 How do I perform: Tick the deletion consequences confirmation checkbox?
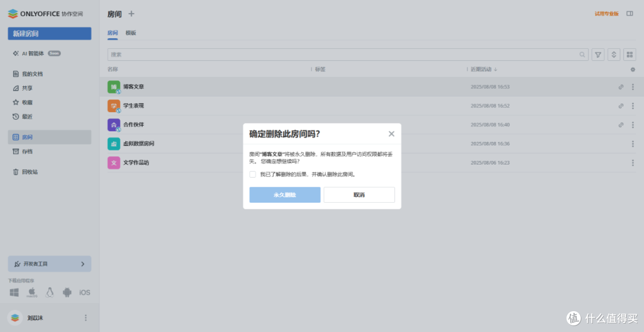pyautogui.click(x=253, y=175)
